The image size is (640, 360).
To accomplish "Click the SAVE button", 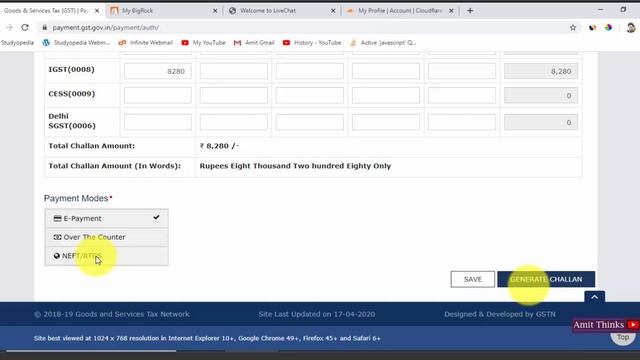I will pos(473,279).
